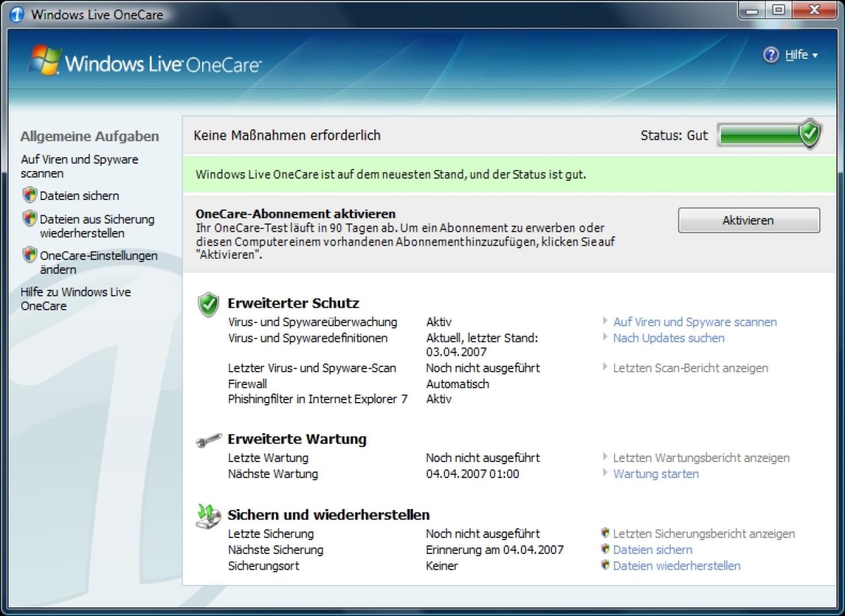Click the Firewall row label
The image size is (845, 616).
(x=248, y=384)
